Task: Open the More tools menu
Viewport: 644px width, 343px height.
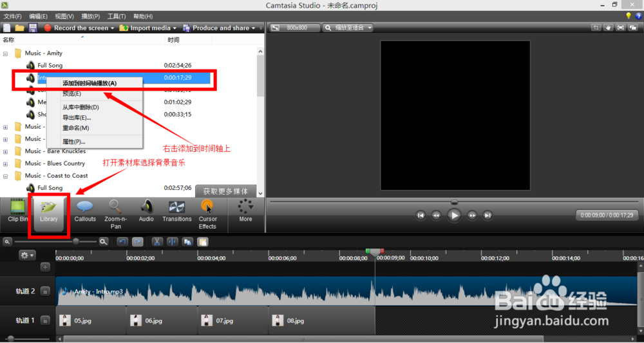Action: [x=245, y=211]
